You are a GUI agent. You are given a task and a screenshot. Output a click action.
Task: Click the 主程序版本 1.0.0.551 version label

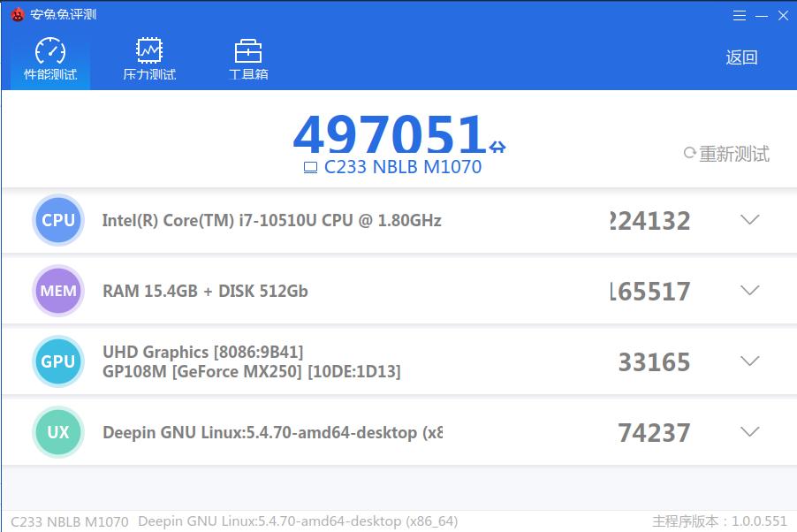pyautogui.click(x=720, y=521)
